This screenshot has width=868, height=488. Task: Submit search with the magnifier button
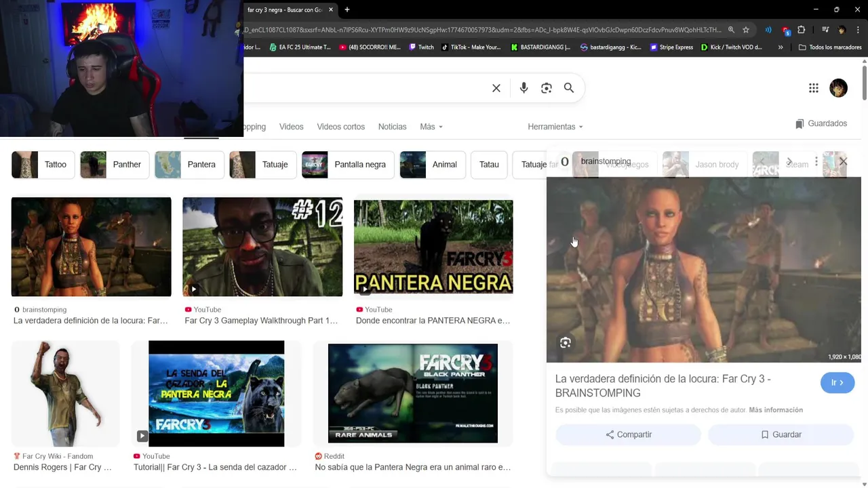(x=569, y=88)
